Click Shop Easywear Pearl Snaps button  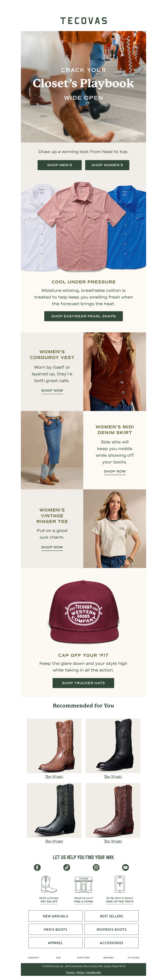[x=83, y=316]
